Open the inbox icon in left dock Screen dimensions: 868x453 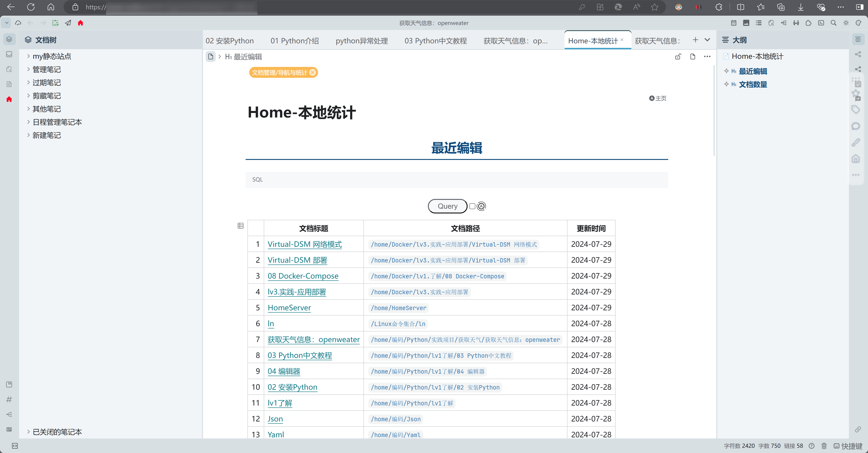pos(9,54)
